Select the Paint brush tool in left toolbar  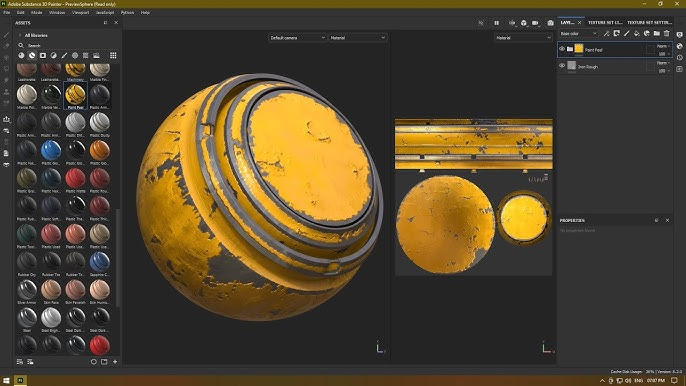tap(6, 35)
